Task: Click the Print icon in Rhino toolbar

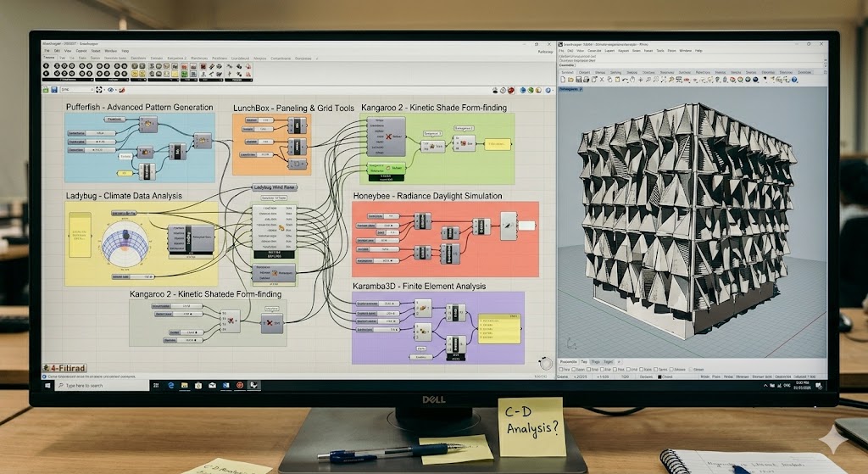Action: tap(587, 80)
